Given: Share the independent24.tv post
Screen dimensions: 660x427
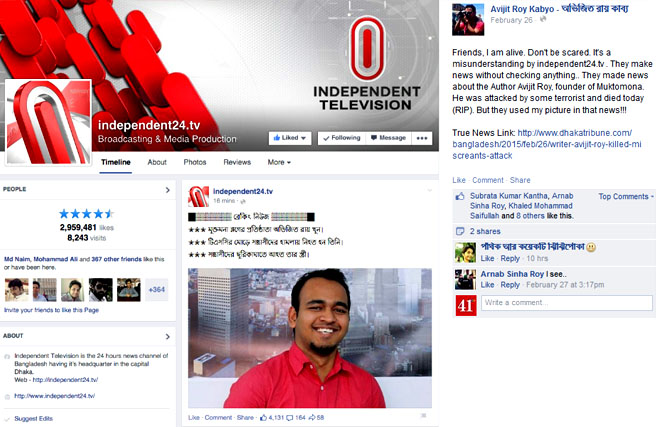Looking at the screenshot, I should tap(245, 418).
